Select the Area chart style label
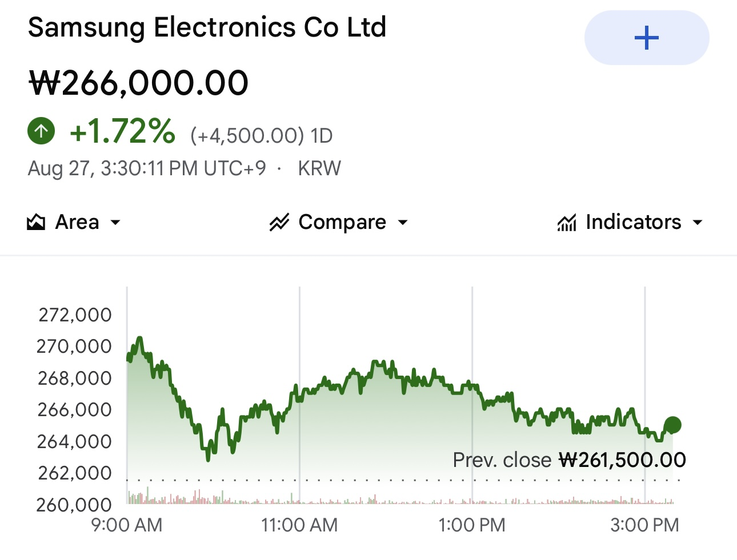Screen dimensions: 737x560 point(77,222)
